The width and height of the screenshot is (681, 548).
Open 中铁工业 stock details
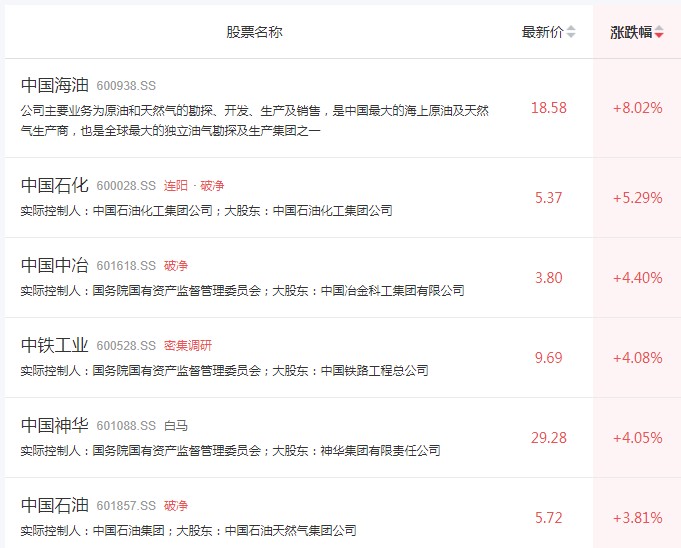55,345
